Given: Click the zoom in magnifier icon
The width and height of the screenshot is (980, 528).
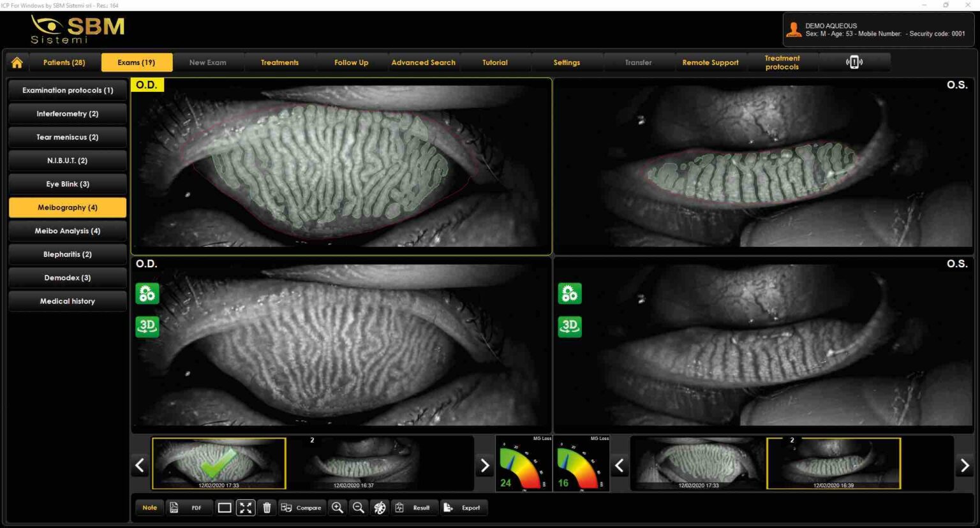Looking at the screenshot, I should [338, 508].
